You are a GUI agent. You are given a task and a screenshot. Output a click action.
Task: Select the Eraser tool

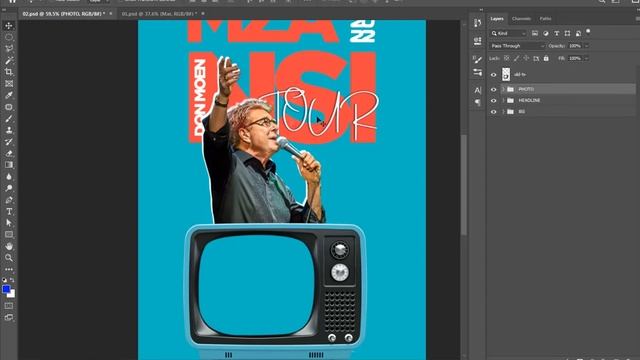pos(9,153)
